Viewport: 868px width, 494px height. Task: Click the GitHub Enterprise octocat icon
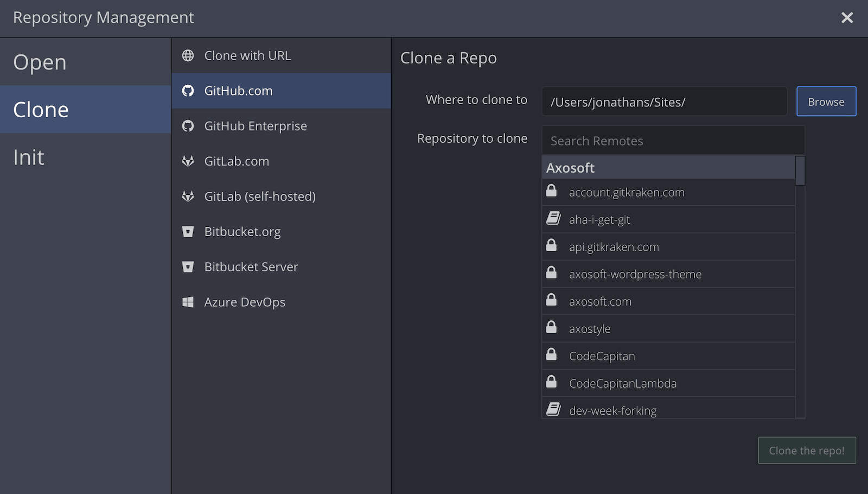point(188,126)
